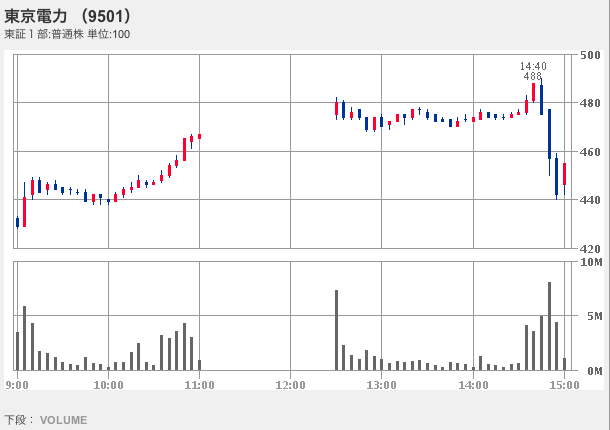The width and height of the screenshot is (610, 430).
Task: Click the 10:00 time axis label
Action: [x=108, y=385]
